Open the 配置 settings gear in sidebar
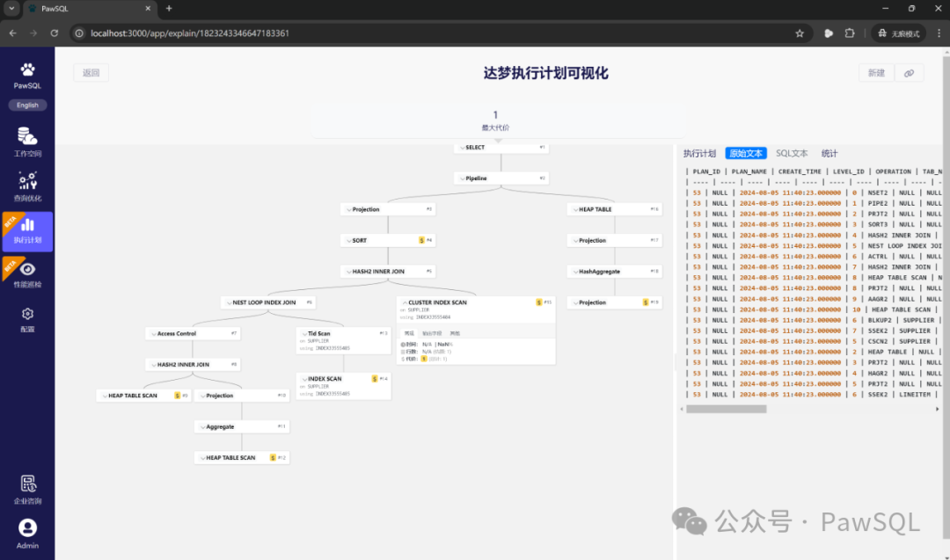This screenshot has height=560, width=950. point(27,314)
